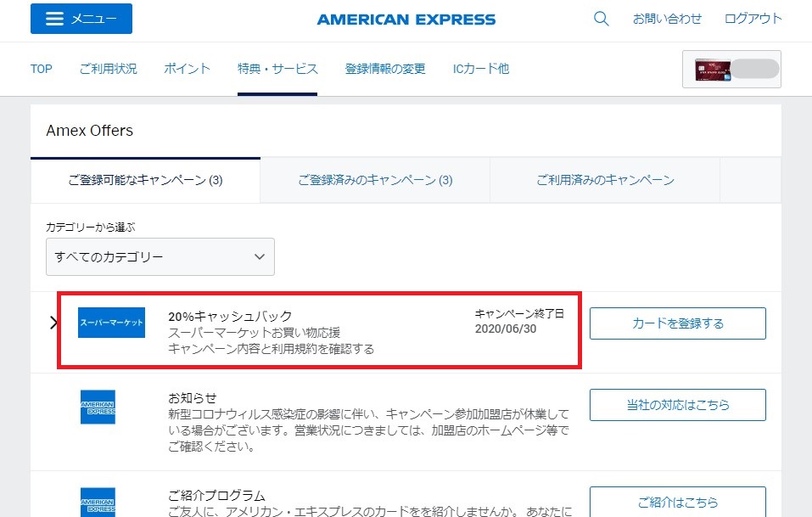Open the ご利用状況 navigation tab

click(x=109, y=69)
